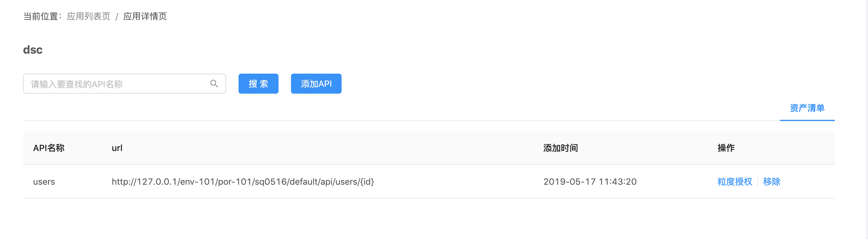This screenshot has width=868, height=239.
Task: Click 移除 for the users API
Action: (772, 182)
